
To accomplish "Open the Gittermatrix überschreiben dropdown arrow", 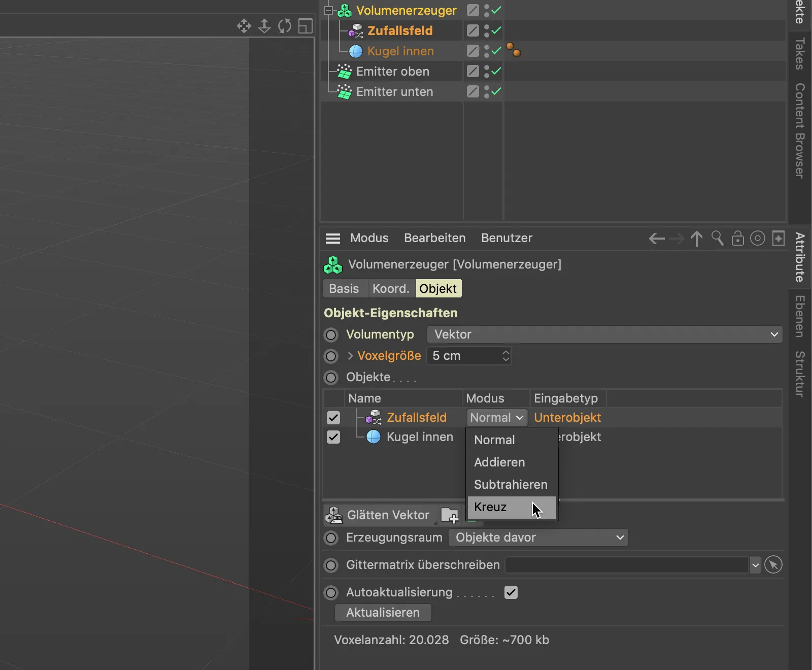I will click(756, 565).
